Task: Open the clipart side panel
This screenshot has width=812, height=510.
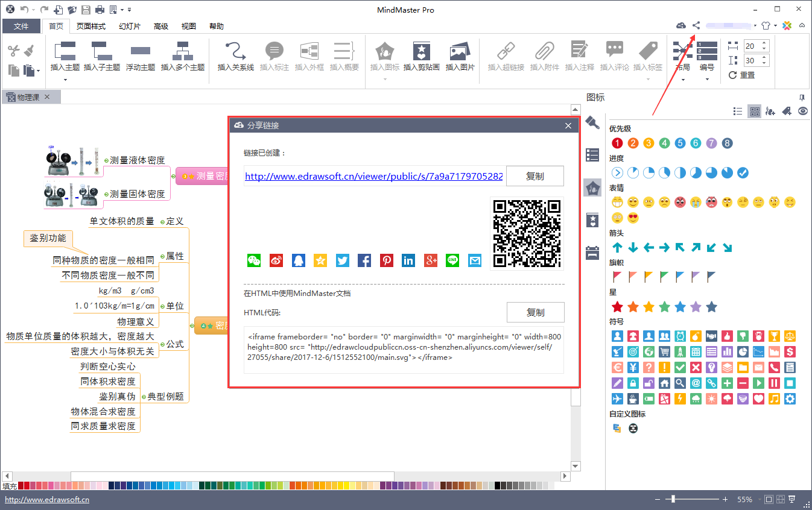Action: [x=592, y=220]
